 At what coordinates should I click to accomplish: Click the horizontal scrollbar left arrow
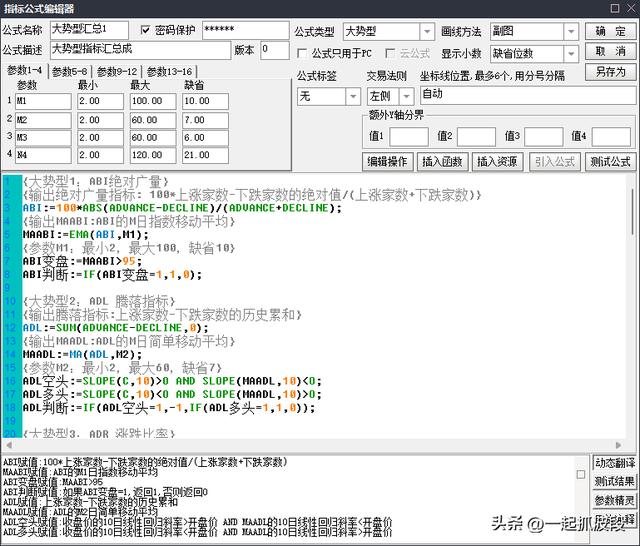pyautogui.click(x=9, y=445)
